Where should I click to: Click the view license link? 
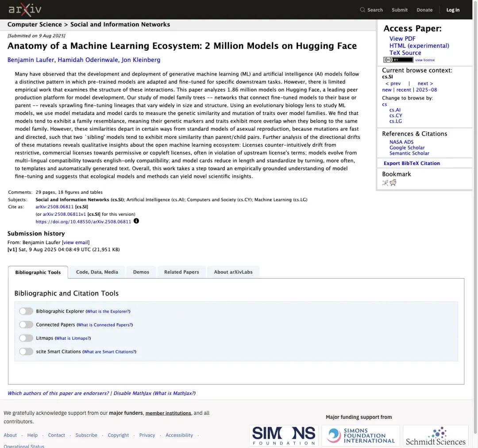425,60
